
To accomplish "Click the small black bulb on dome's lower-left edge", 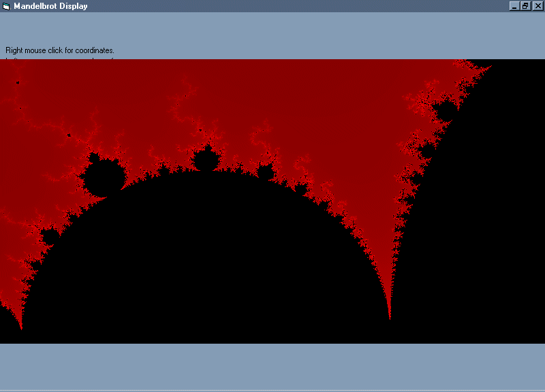I will click(49, 237).
